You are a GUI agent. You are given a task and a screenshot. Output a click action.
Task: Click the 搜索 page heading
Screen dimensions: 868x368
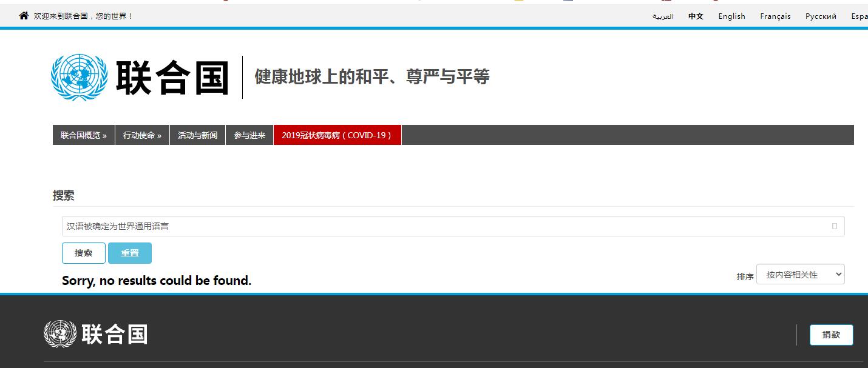click(x=64, y=195)
